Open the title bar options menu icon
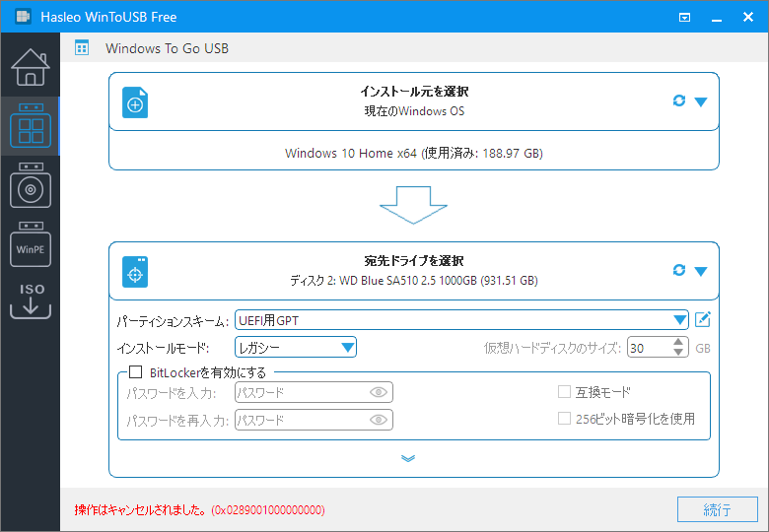769x532 pixels. coord(684,18)
